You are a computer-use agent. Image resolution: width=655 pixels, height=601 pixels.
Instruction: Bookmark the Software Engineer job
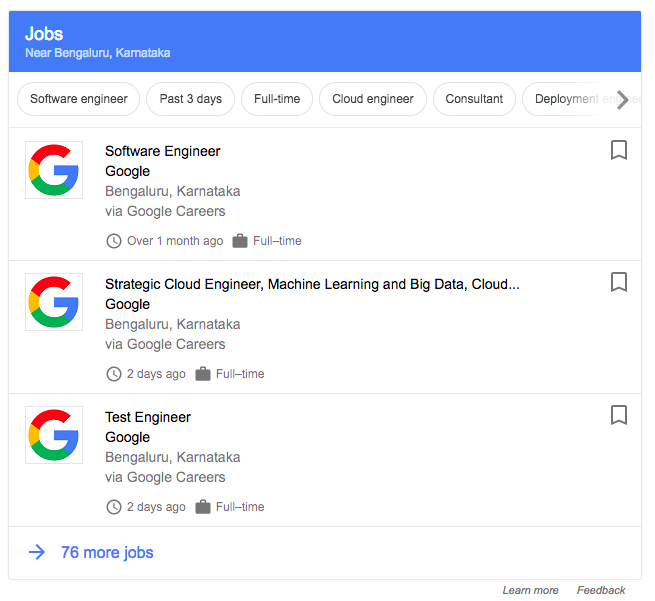619,150
